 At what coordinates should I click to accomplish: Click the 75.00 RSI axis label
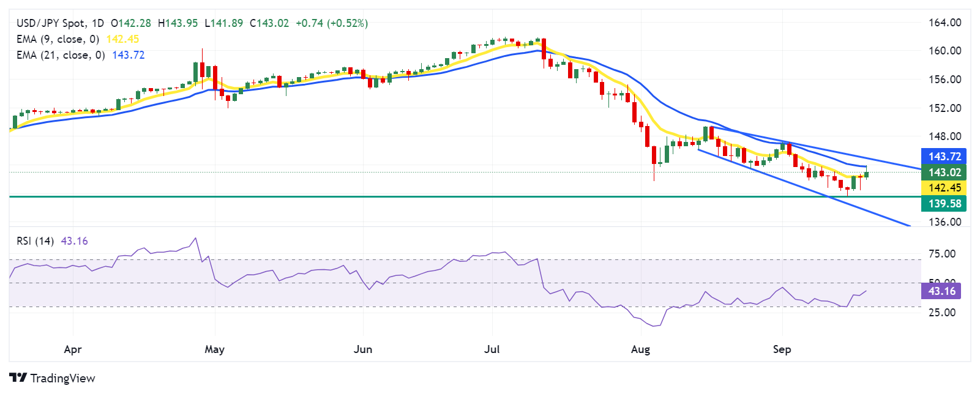(942, 254)
